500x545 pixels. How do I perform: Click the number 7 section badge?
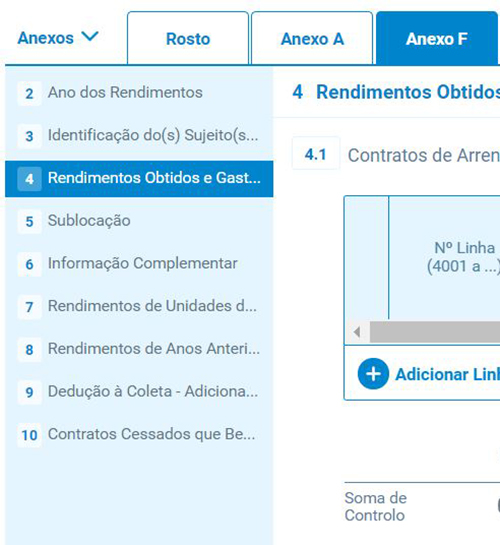30,307
